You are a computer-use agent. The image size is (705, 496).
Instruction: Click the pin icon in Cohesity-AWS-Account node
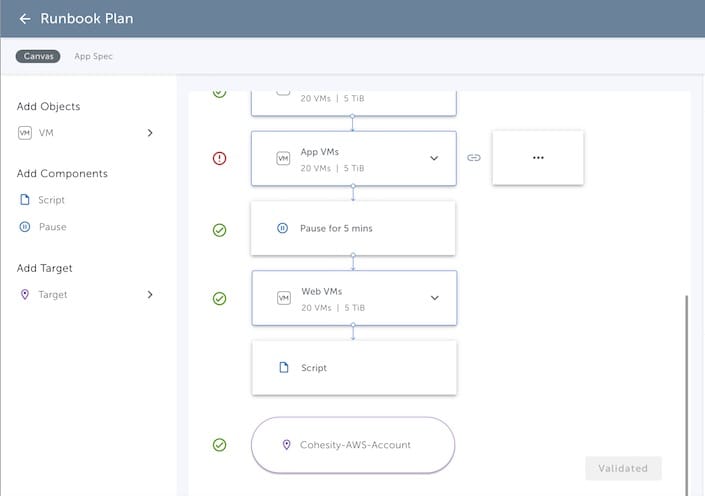pos(286,445)
